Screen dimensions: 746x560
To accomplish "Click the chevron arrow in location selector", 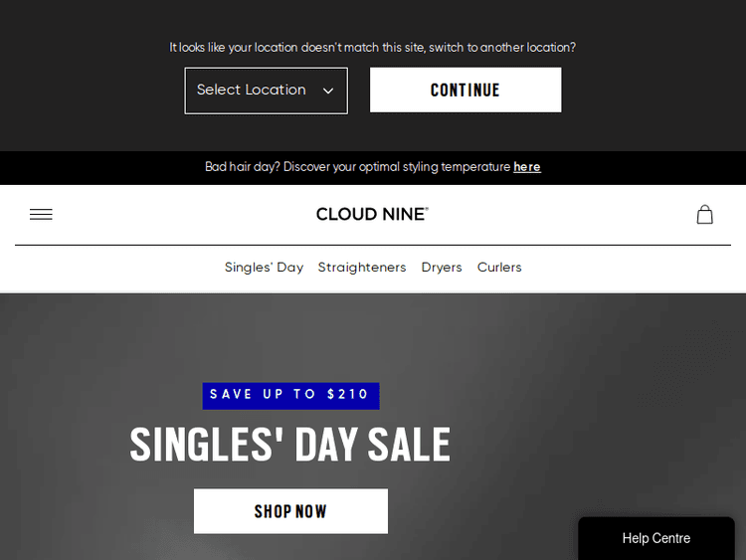I will (x=328, y=91).
